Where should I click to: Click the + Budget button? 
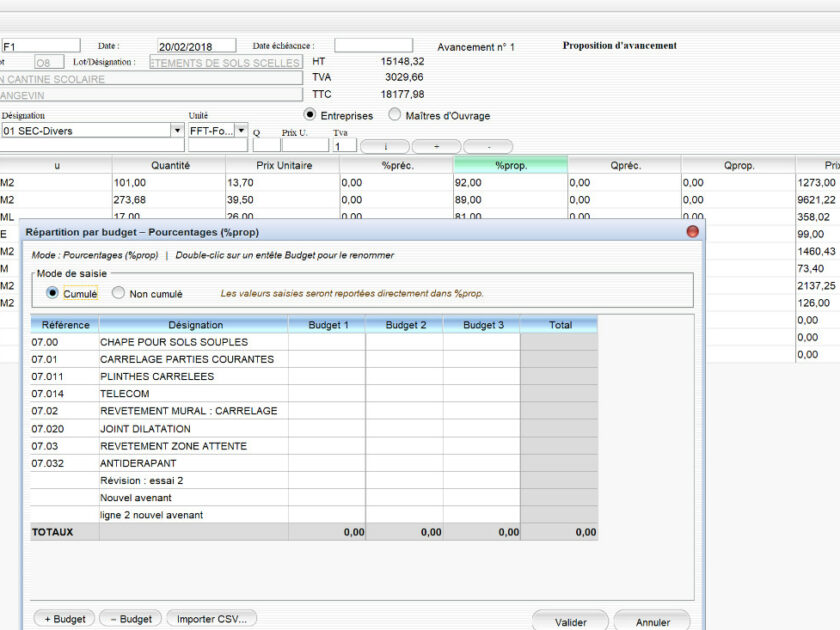(x=64, y=619)
